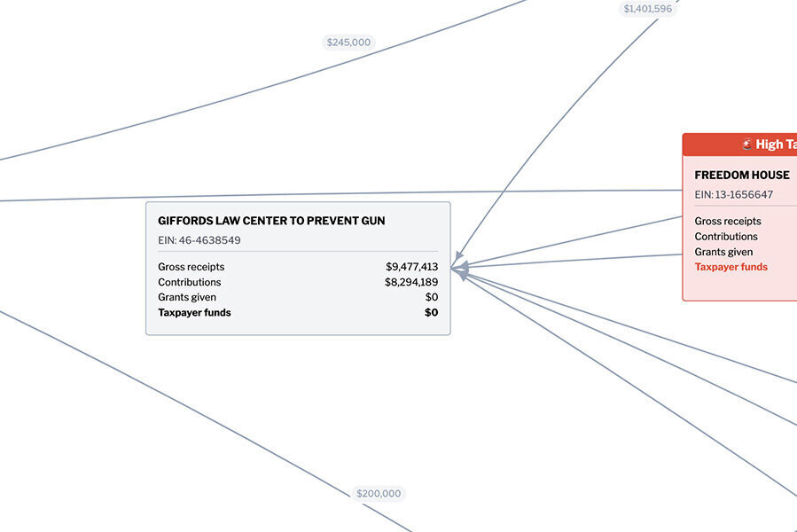Click the $1,401,596 edge amount label
This screenshot has height=532, width=797.
coord(647,9)
